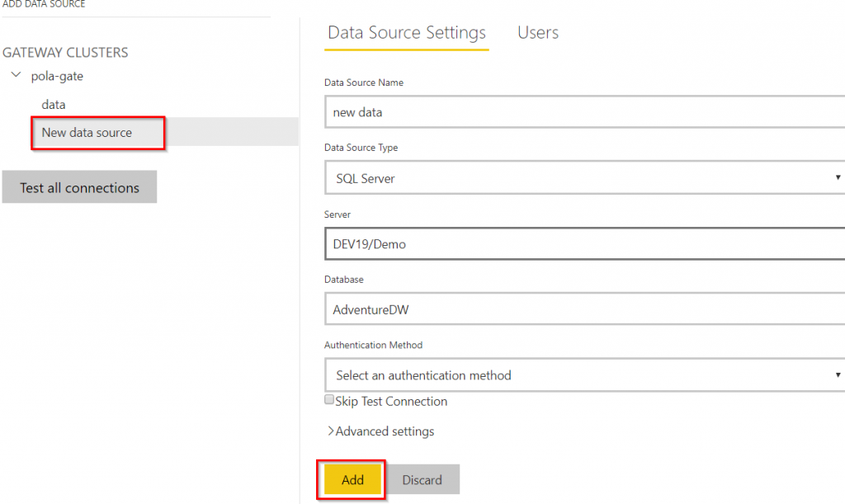Click the Data Source Name field
Viewport: 845px width, 504px height.
[x=578, y=111]
